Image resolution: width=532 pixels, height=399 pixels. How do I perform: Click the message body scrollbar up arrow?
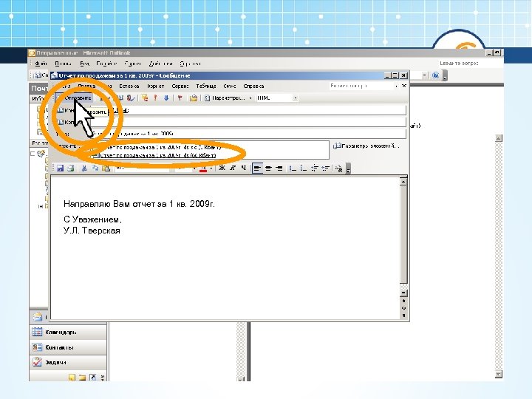(x=403, y=182)
